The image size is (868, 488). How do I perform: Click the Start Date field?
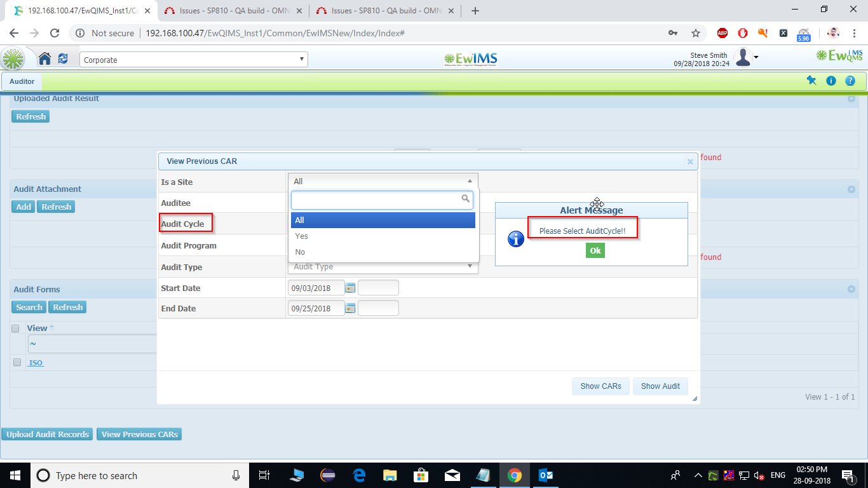(316, 288)
